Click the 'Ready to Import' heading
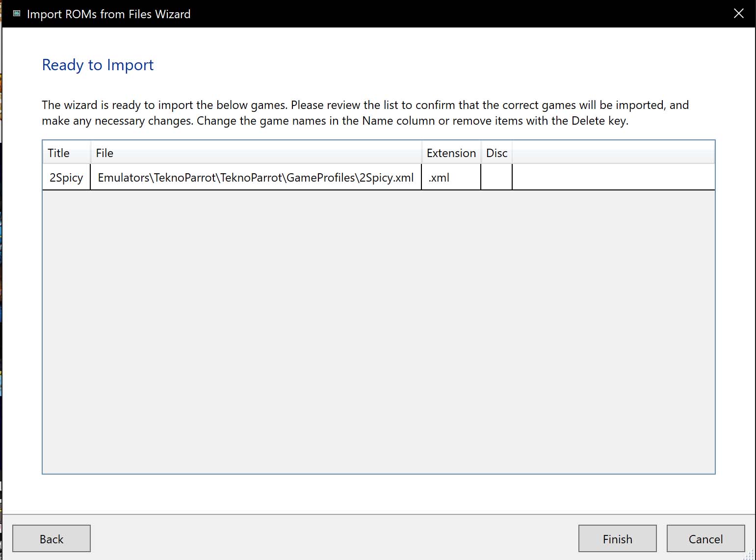Image resolution: width=756 pixels, height=560 pixels. pos(98,65)
